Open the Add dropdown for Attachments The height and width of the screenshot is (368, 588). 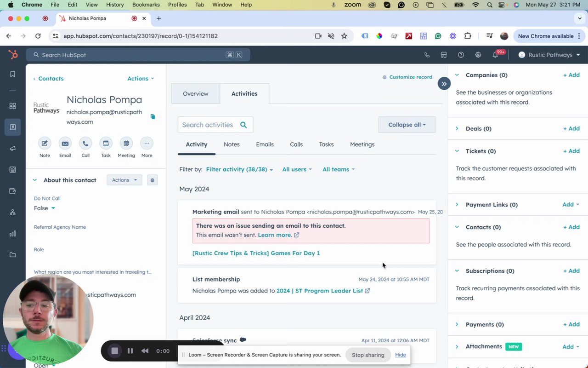click(571, 346)
